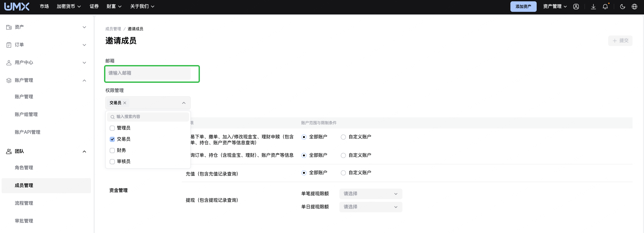Expand 用户中心 sidebar section
This screenshot has width=644, height=233.
click(84, 63)
